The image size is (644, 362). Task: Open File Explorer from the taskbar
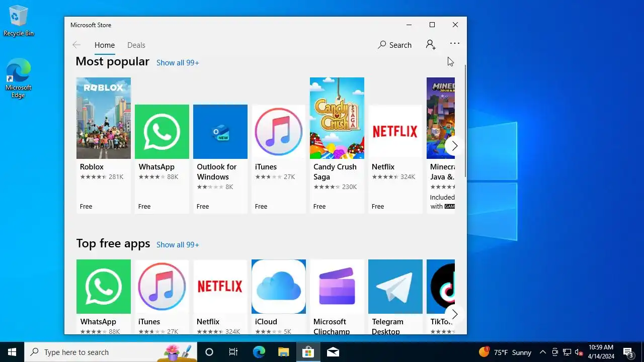[x=283, y=352]
